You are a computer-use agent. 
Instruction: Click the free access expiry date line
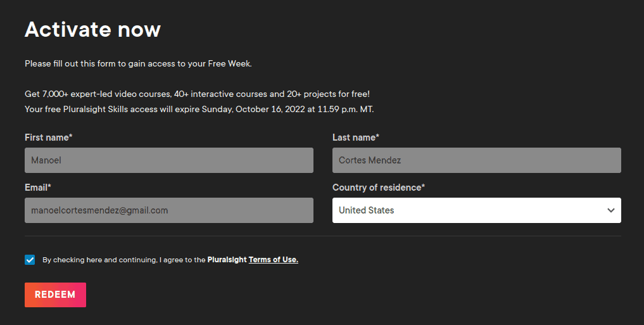tap(199, 109)
